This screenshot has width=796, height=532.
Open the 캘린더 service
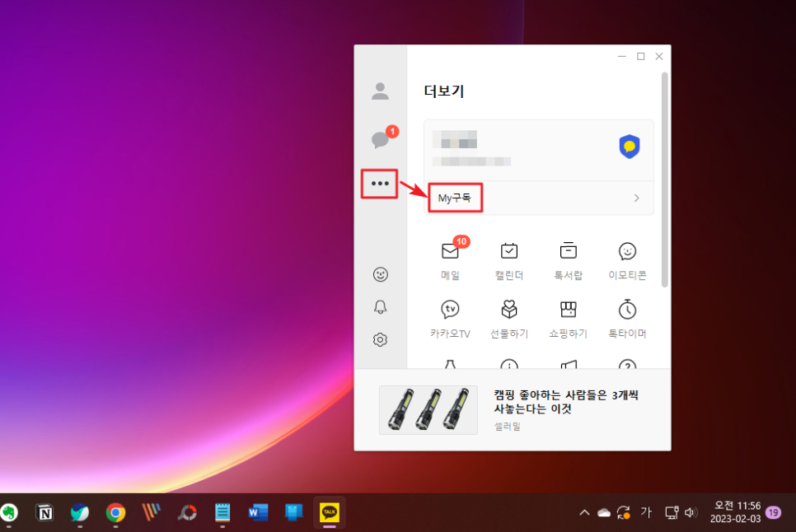pyautogui.click(x=509, y=261)
